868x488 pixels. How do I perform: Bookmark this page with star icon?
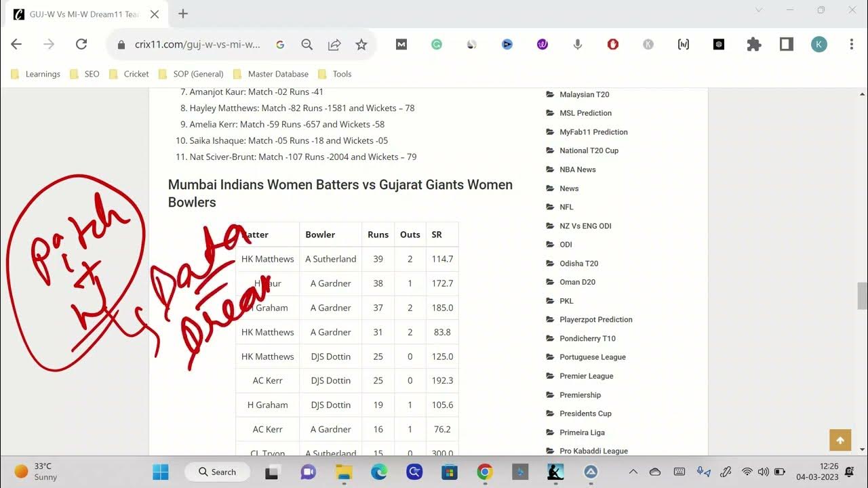pos(361,44)
